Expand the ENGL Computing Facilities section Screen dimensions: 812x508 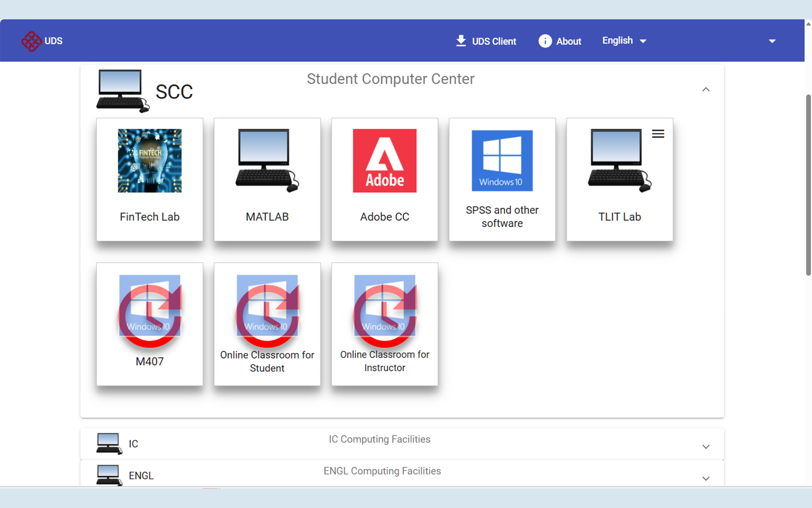[x=706, y=479]
